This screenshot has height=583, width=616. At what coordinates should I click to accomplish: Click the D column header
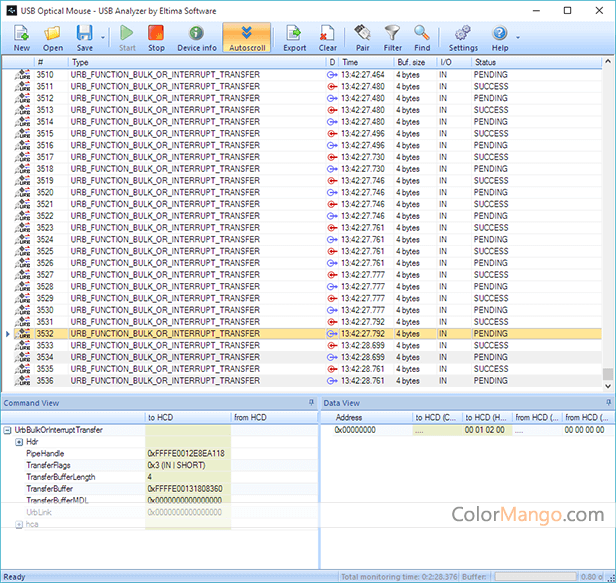pyautogui.click(x=332, y=62)
